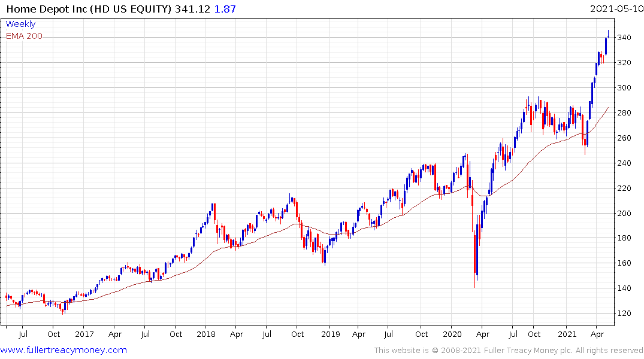Click the 120 price axis label
This screenshot has width=644, height=359.
tap(624, 313)
